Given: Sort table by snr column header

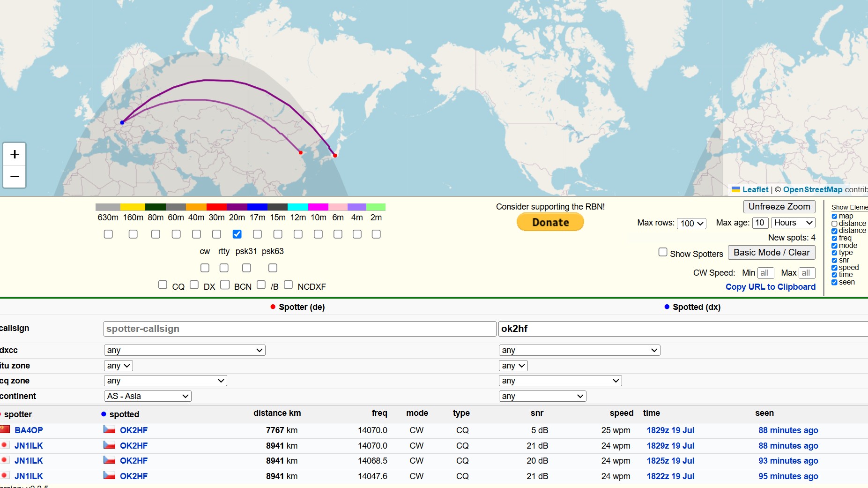Looking at the screenshot, I should [x=537, y=413].
